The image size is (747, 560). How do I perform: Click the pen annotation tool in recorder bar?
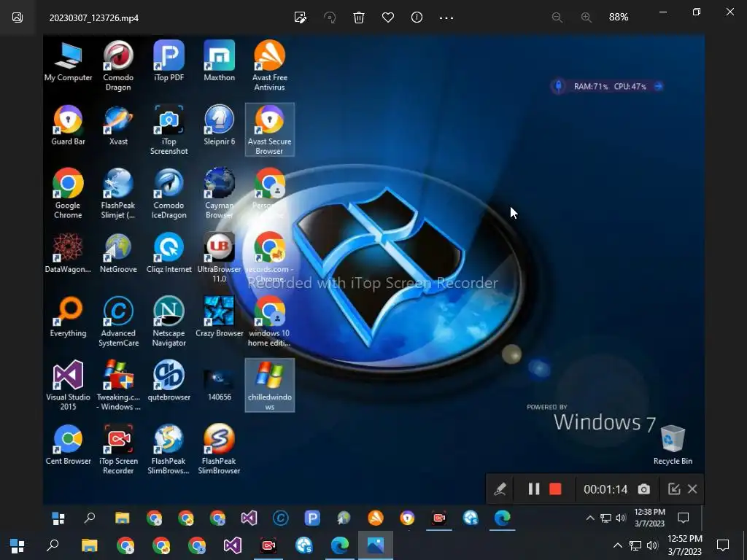tap(500, 489)
